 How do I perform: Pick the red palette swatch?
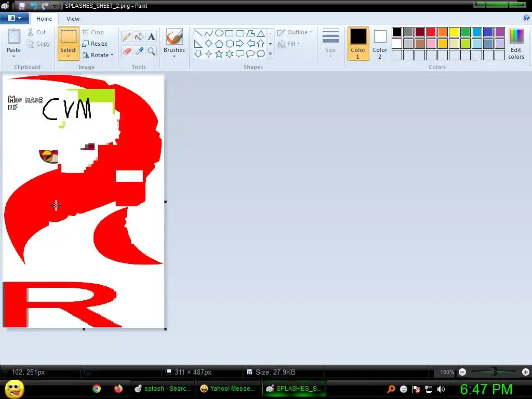point(431,32)
